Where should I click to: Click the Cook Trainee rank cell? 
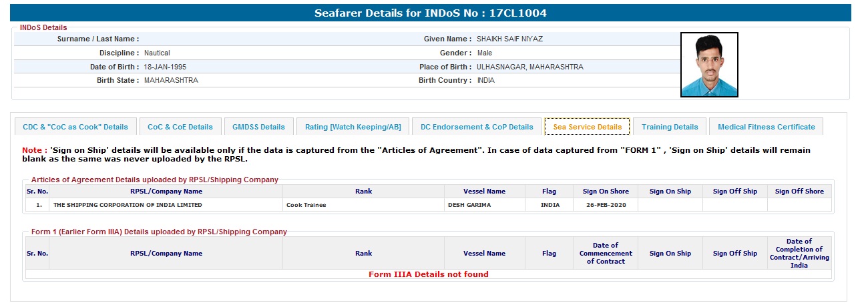coord(306,205)
